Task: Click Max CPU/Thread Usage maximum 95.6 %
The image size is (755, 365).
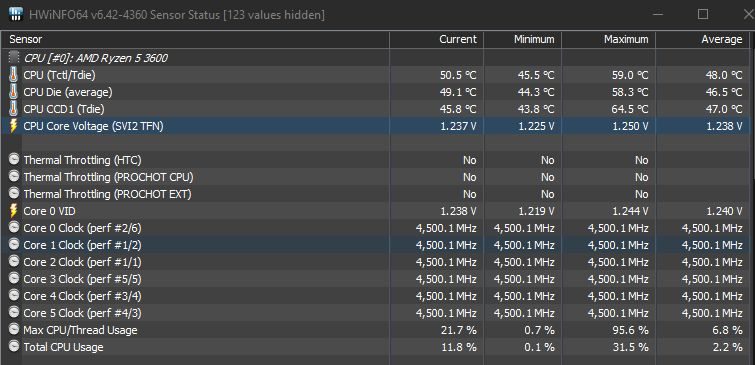Action: click(x=630, y=330)
